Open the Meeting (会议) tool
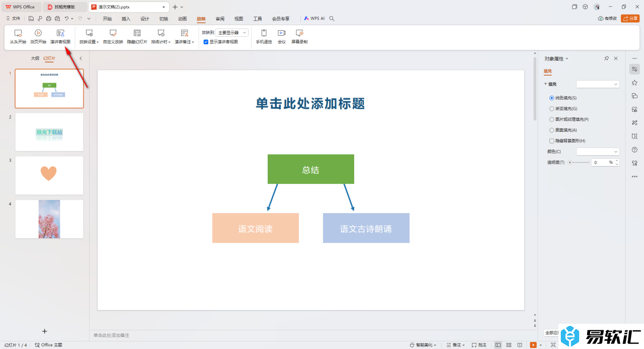The image size is (644, 349). click(282, 37)
